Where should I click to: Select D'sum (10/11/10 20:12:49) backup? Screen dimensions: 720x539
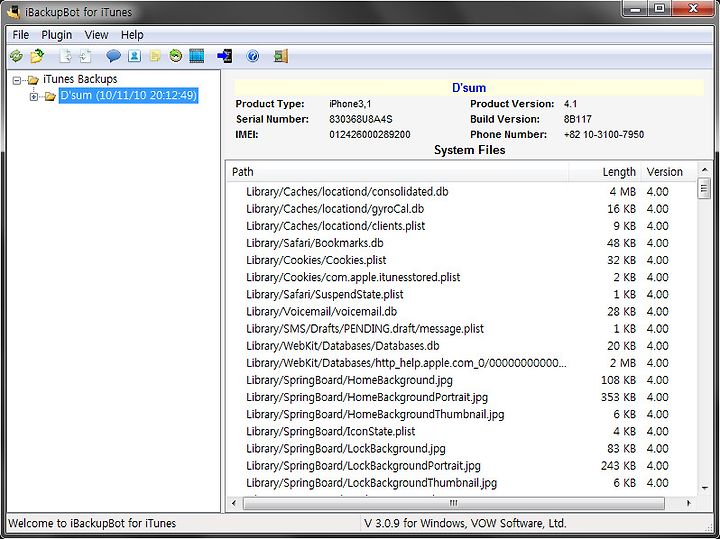(x=129, y=95)
